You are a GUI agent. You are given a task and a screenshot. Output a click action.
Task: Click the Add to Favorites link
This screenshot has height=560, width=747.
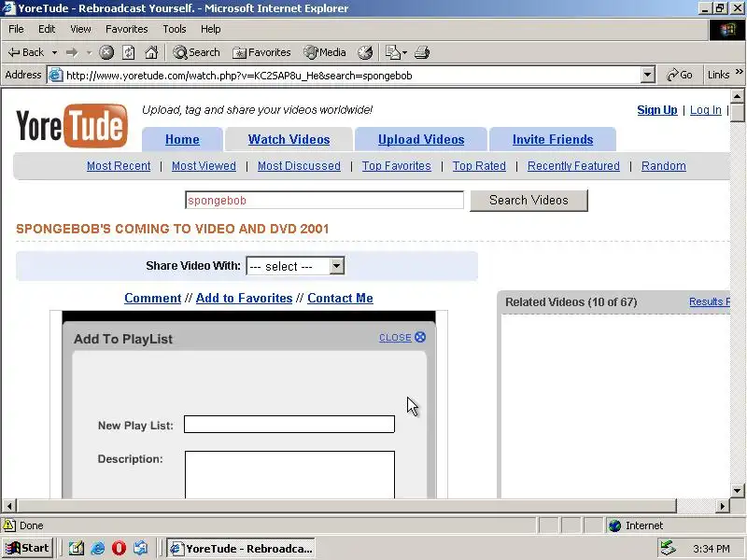[244, 298]
